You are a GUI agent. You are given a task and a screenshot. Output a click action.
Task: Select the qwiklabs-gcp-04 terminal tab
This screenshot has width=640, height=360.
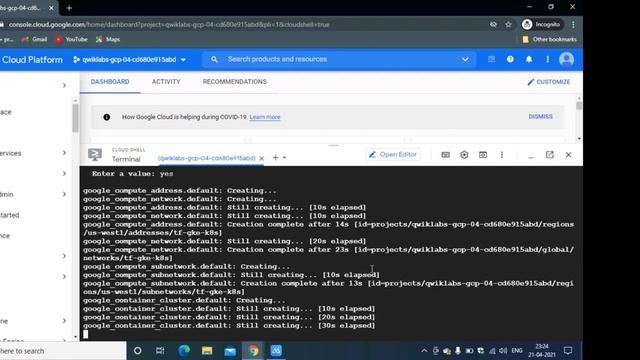[x=207, y=158]
